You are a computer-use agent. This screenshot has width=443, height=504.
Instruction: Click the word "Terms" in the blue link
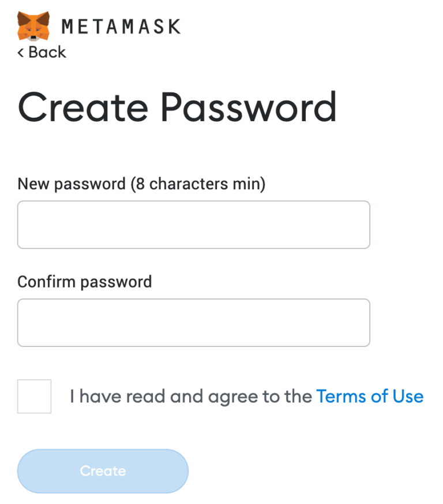(341, 397)
